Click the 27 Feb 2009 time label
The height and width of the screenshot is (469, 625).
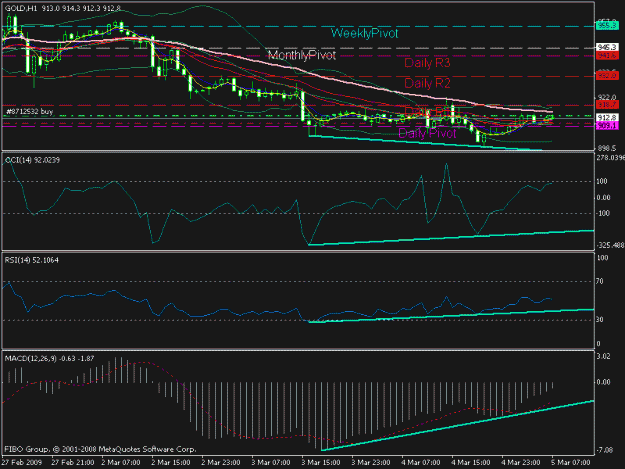(22, 462)
